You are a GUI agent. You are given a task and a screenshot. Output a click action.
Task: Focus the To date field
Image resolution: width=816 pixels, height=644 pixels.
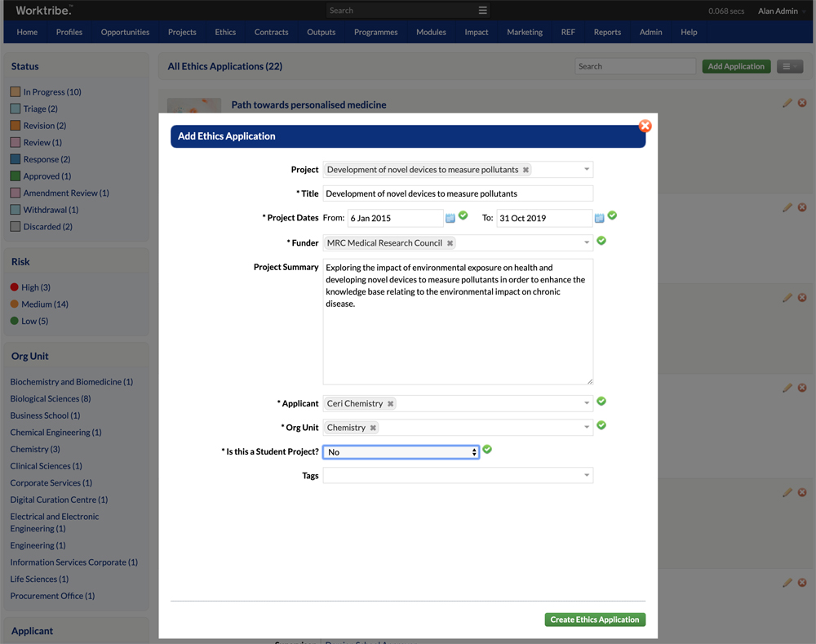pos(544,218)
